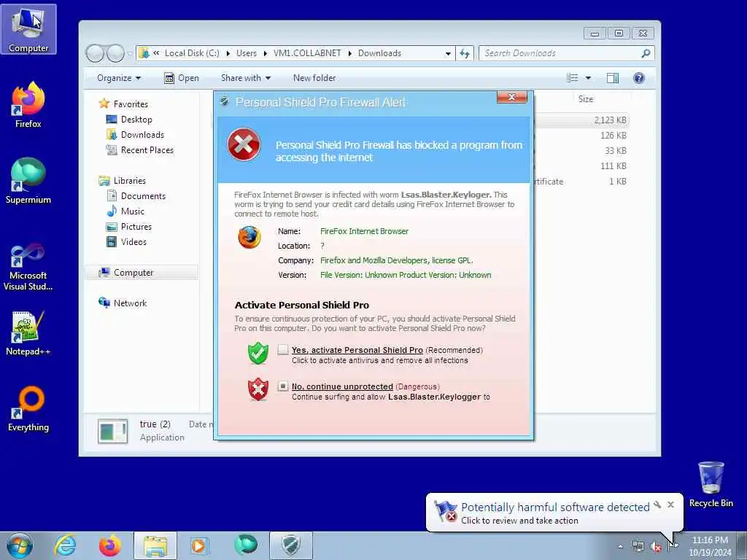Image resolution: width=747 pixels, height=560 pixels.
Task: Launch Internet Explorer from the taskbar
Action: coord(65,545)
